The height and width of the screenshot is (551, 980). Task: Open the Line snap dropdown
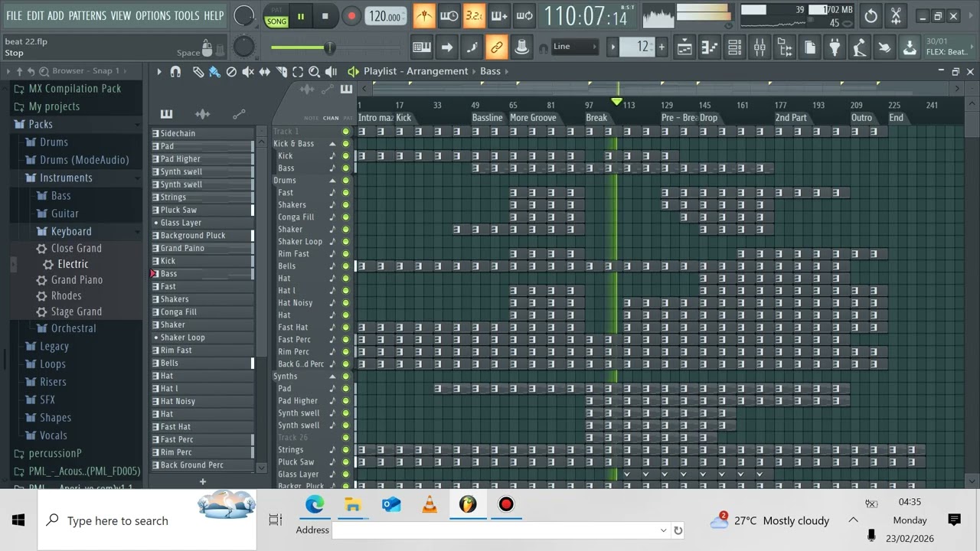(x=574, y=47)
